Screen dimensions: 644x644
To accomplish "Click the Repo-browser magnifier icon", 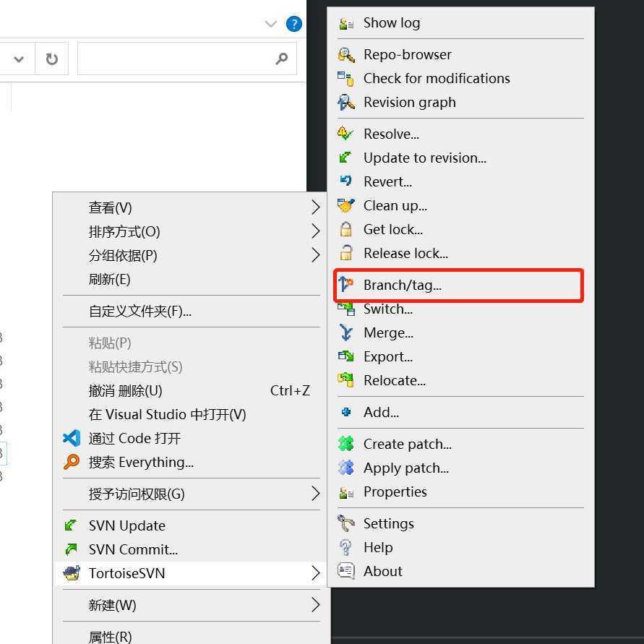I will point(345,55).
